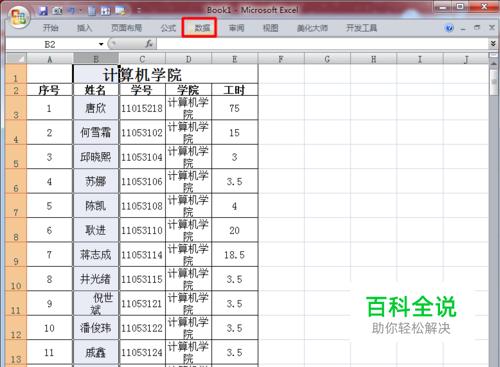Click the vertical scrollbar thumb
The image size is (500, 367).
[x=494, y=82]
